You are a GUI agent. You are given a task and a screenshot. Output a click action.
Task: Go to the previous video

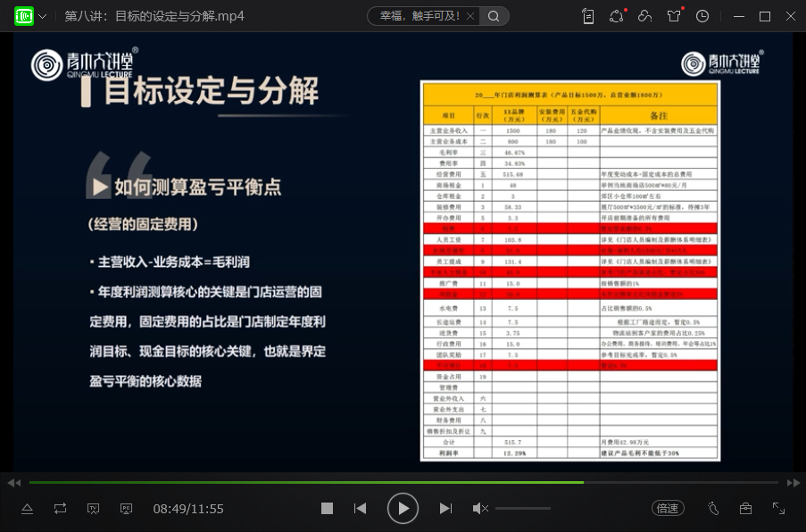tap(361, 509)
